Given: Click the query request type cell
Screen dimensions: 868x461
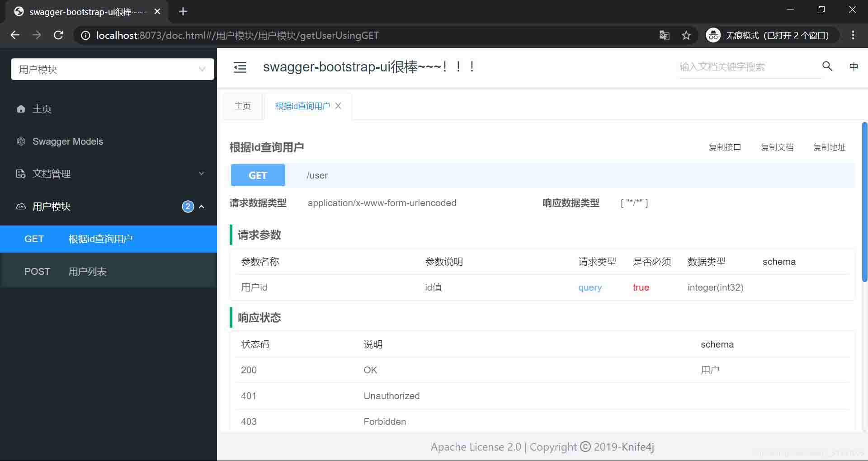Looking at the screenshot, I should click(x=590, y=287).
